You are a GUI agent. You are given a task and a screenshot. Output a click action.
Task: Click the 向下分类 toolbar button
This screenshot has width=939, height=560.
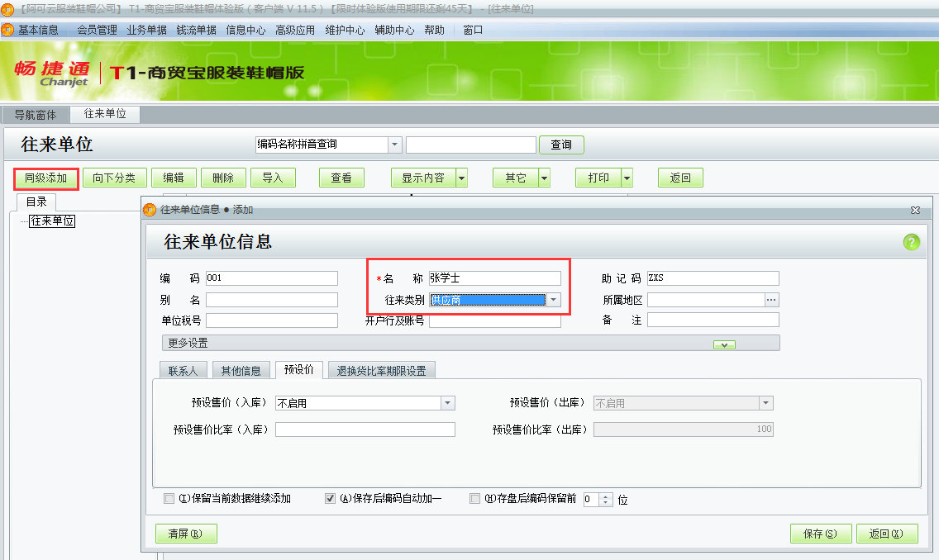click(x=114, y=178)
